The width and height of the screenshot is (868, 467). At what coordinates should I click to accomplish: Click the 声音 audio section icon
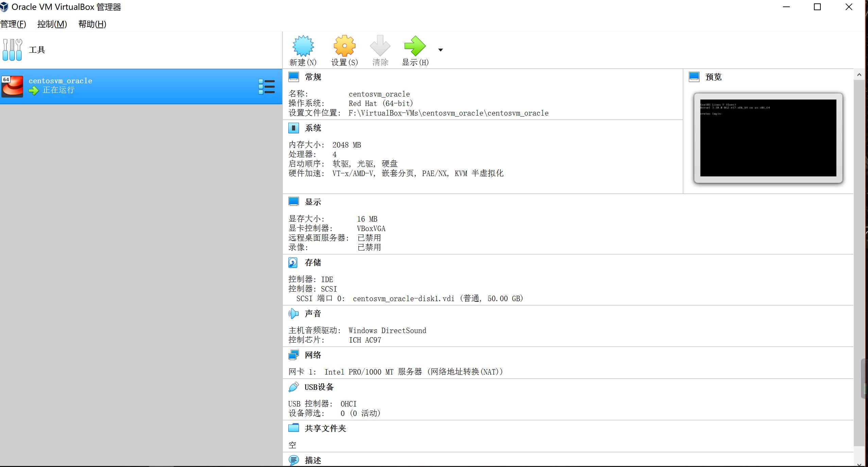pos(294,313)
